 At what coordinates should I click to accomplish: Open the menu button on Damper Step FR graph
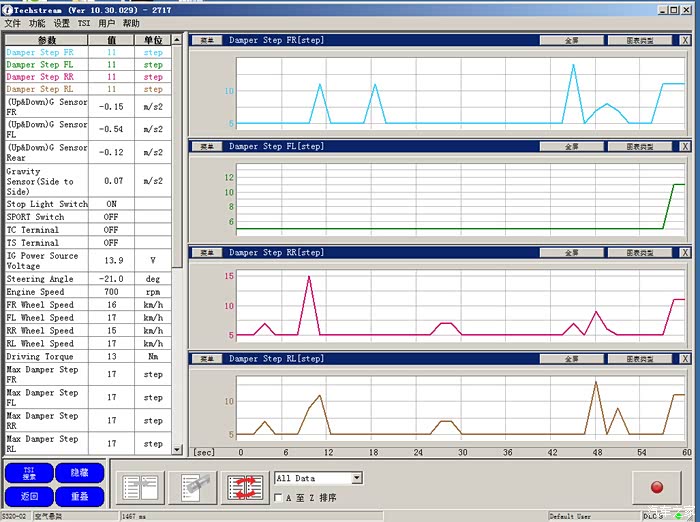pyautogui.click(x=207, y=41)
